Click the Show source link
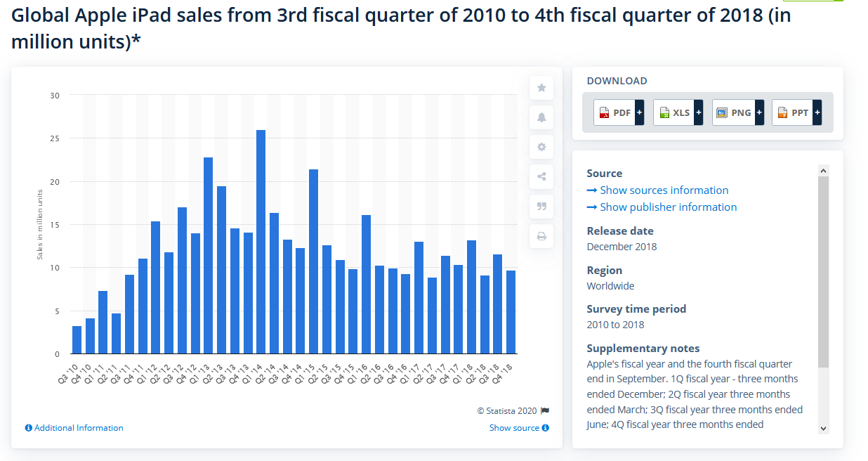The image size is (868, 461). 514,428
